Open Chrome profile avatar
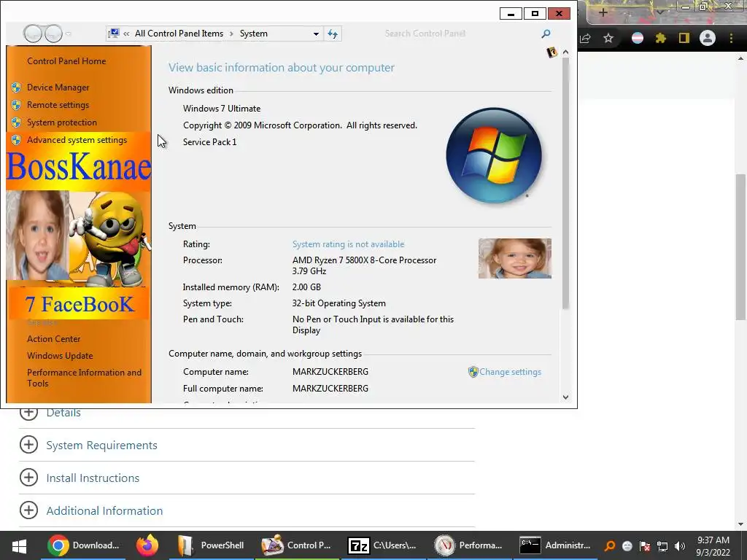Screen dimensions: 747x560 click(708, 38)
